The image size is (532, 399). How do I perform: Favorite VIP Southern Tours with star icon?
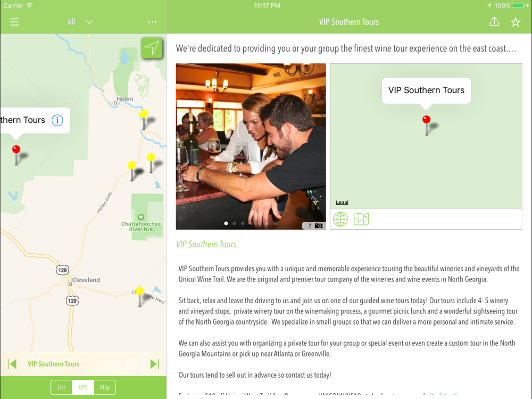coord(516,22)
